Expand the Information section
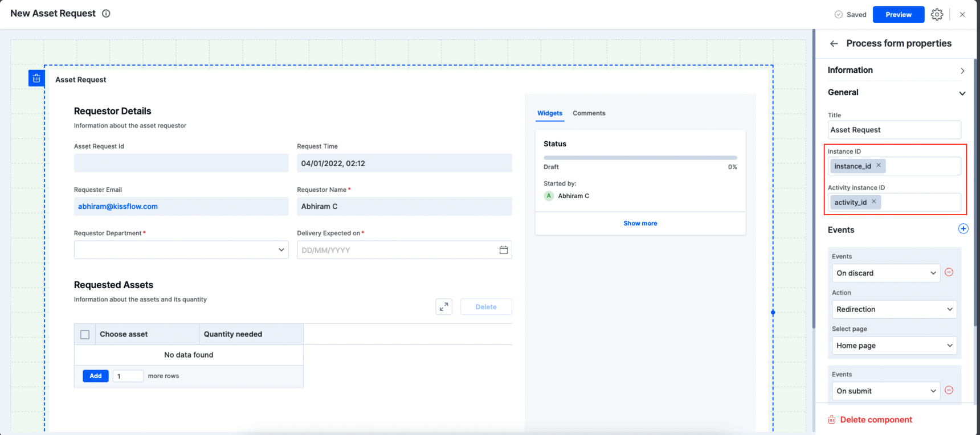 962,71
